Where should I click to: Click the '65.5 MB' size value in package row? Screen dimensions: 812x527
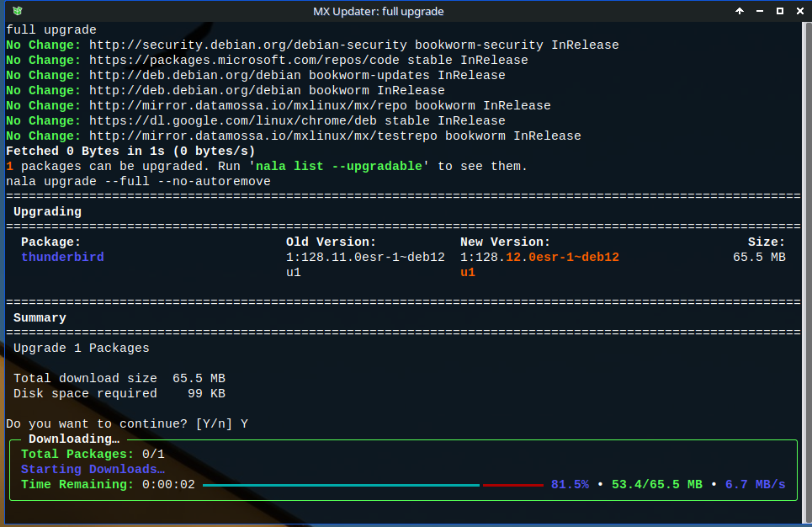(x=759, y=257)
